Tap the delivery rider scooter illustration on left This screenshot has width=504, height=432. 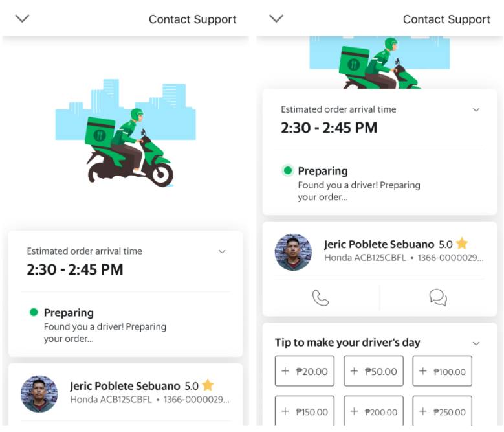(128, 148)
